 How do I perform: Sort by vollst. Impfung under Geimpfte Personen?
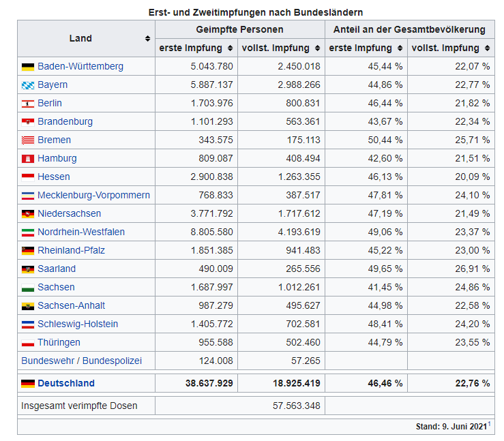coord(317,48)
